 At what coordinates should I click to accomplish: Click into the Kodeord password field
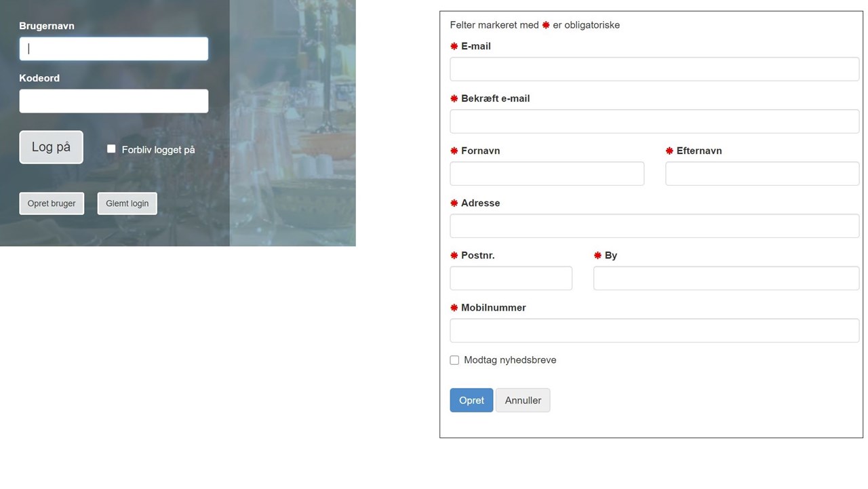tap(114, 101)
